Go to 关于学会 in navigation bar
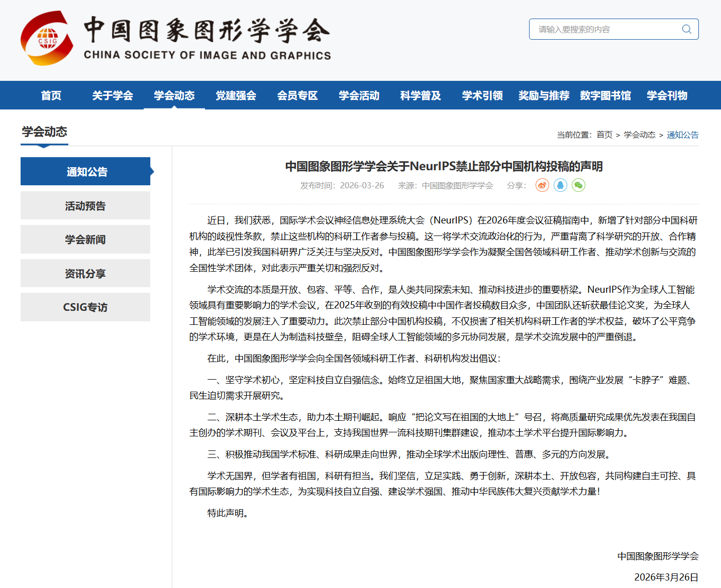Viewport: 721px width, 588px height. point(113,95)
